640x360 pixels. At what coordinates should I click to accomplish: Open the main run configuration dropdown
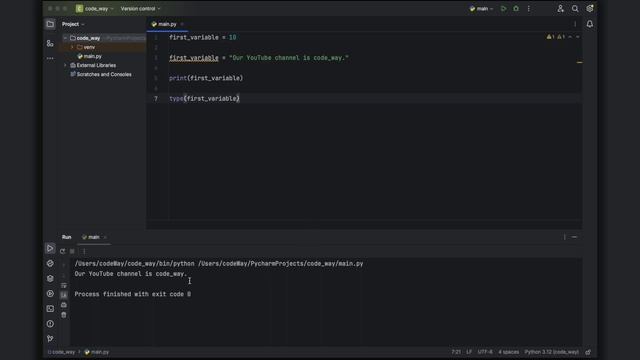click(x=482, y=9)
